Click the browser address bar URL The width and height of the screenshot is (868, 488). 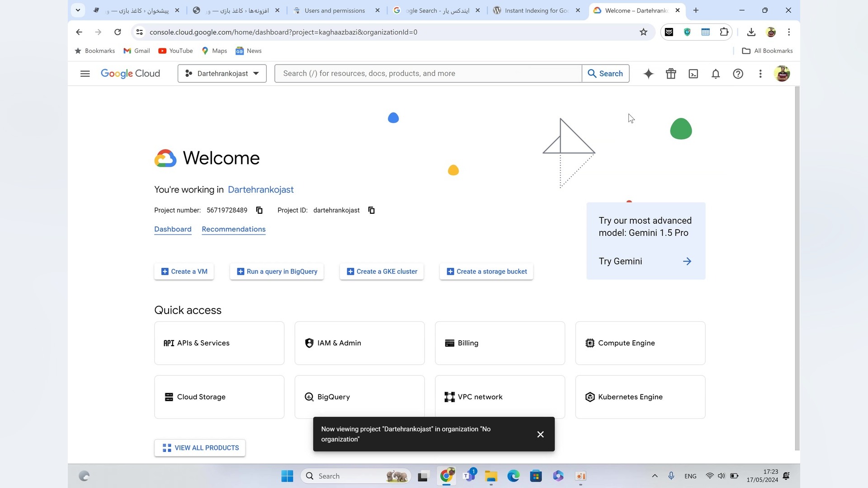[283, 32]
